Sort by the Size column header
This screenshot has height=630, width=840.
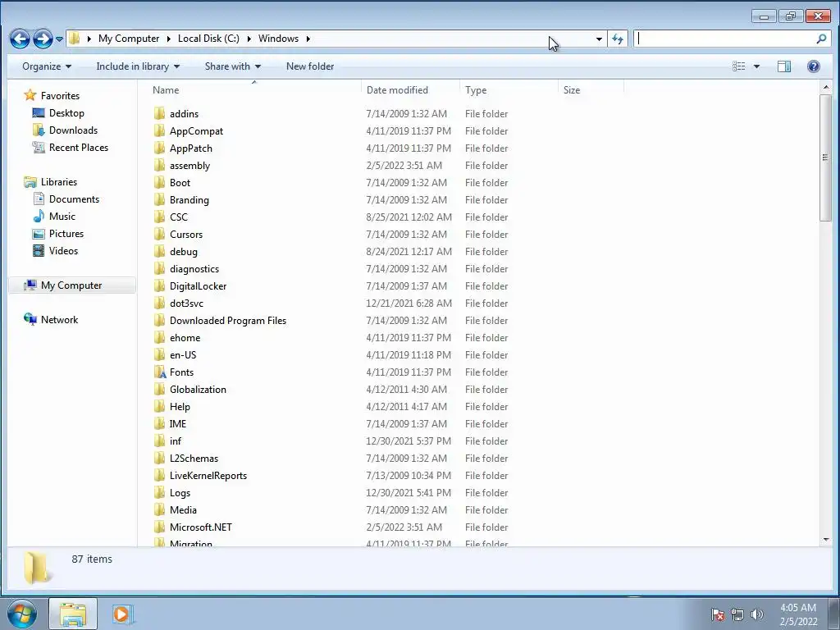click(572, 90)
